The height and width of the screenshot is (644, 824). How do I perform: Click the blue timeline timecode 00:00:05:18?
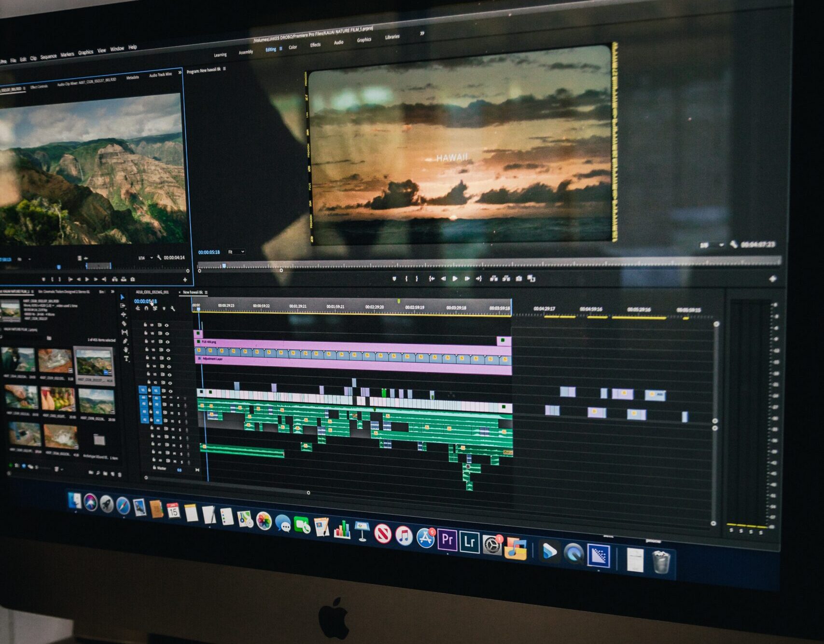[145, 301]
